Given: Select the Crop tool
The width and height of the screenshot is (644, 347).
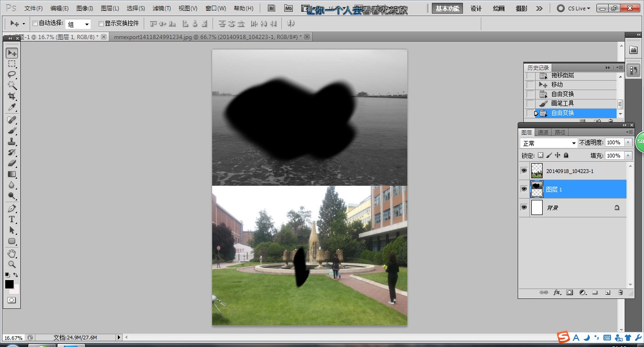Looking at the screenshot, I should click(12, 97).
